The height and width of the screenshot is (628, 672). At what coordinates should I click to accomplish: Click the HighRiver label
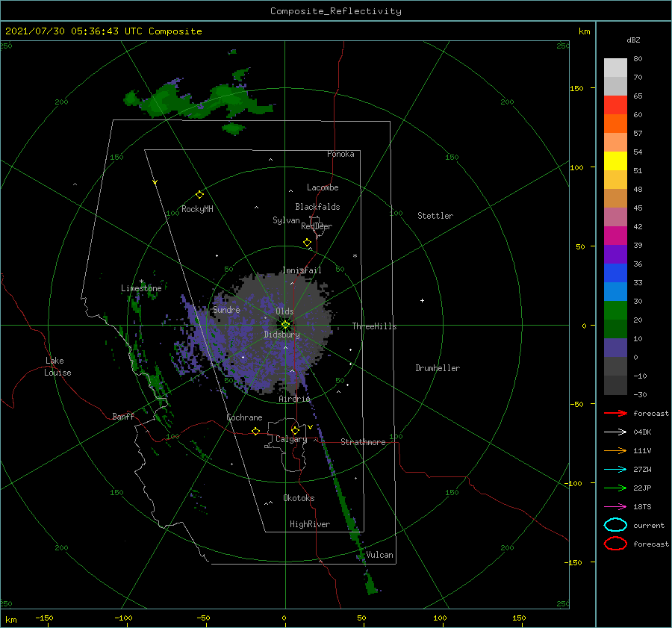tap(310, 524)
